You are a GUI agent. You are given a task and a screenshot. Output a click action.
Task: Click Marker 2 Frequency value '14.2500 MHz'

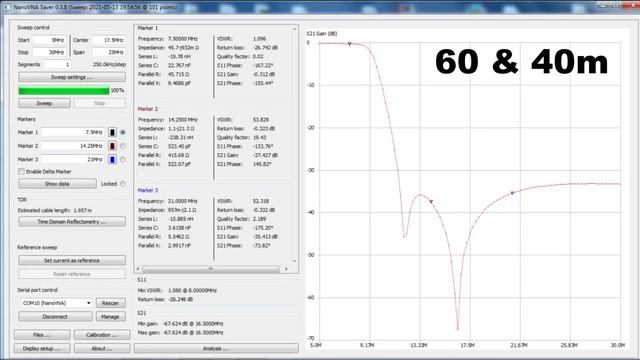[182, 120]
